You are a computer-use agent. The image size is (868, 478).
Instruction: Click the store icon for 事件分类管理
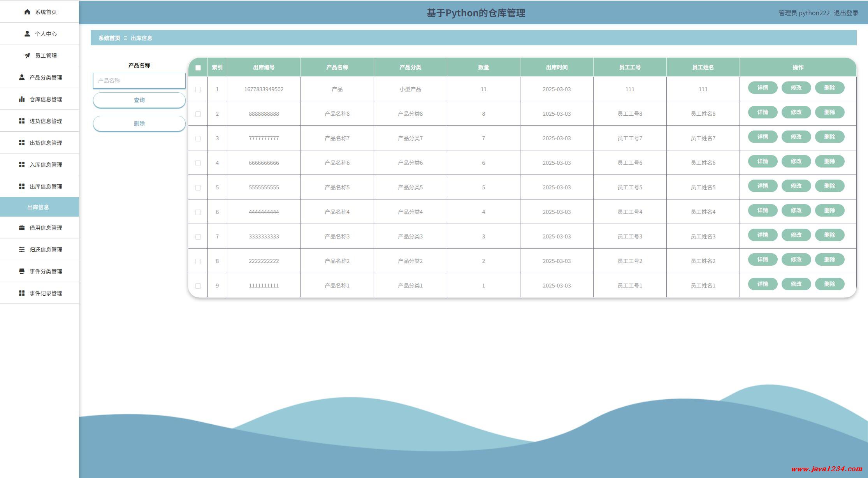(22, 272)
